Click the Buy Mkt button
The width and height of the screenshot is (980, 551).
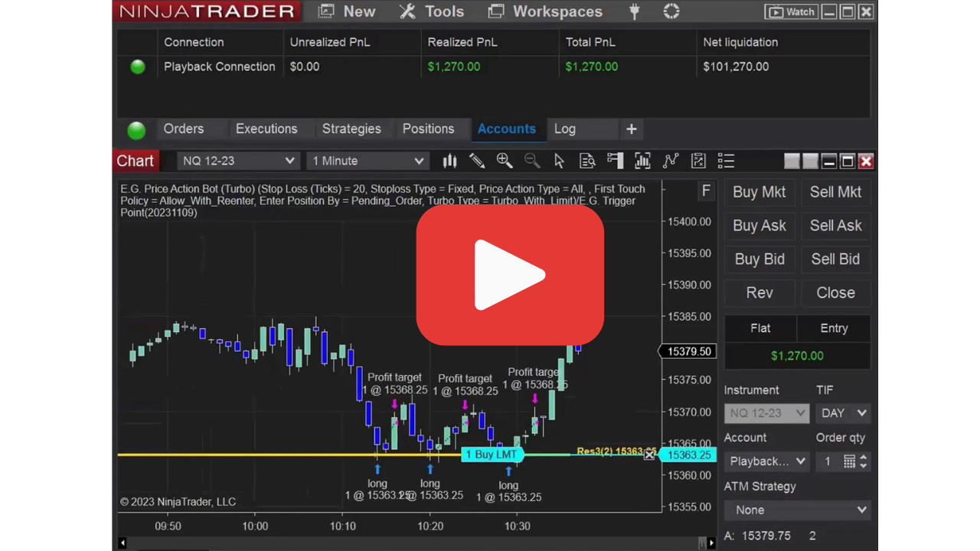point(759,192)
